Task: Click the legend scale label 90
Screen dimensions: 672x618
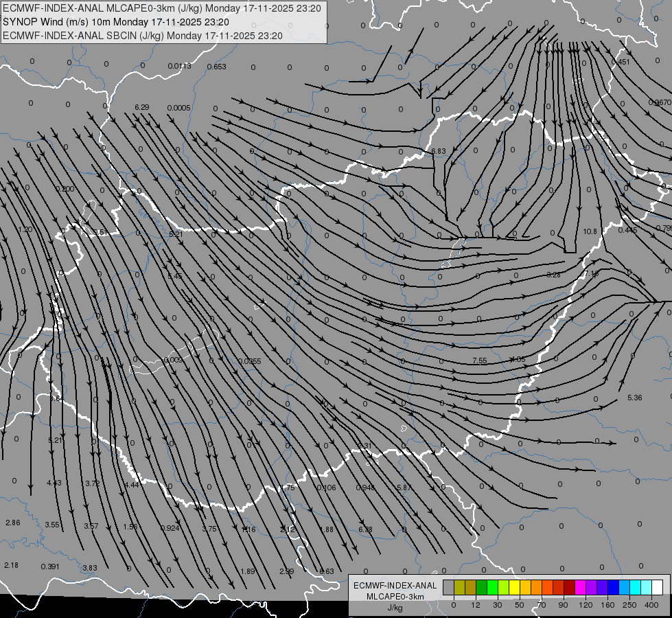Action: [x=563, y=605]
